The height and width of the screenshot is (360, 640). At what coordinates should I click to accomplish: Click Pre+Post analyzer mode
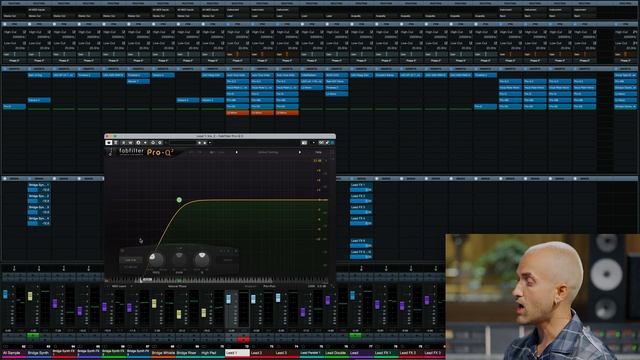coord(269,286)
